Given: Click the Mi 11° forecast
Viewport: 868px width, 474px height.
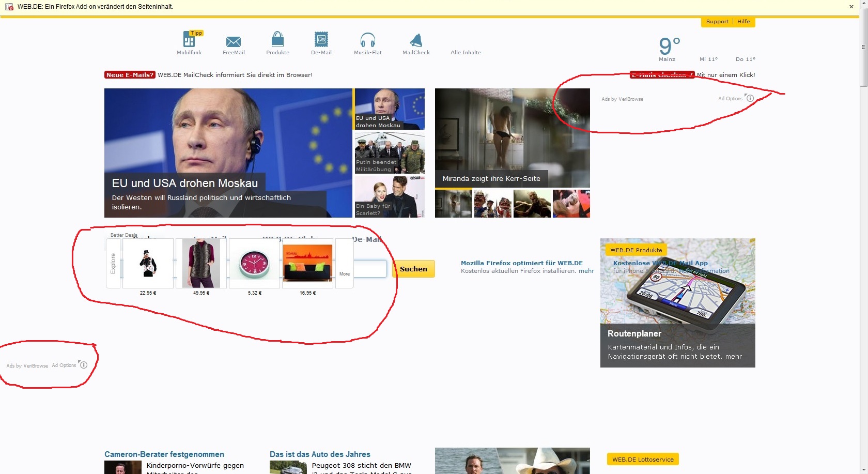Looking at the screenshot, I should (x=708, y=59).
